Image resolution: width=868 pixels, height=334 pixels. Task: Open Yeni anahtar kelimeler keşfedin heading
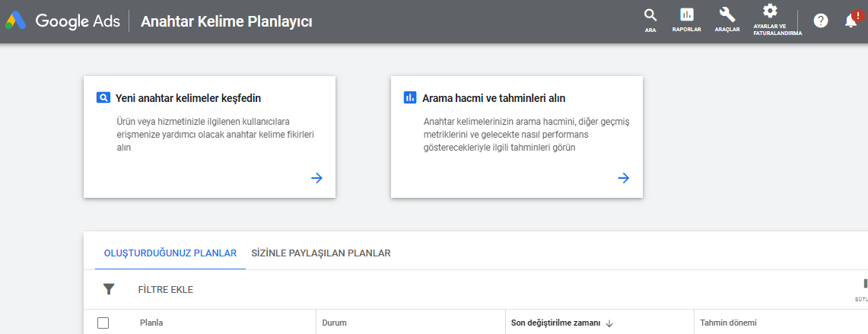(x=188, y=98)
